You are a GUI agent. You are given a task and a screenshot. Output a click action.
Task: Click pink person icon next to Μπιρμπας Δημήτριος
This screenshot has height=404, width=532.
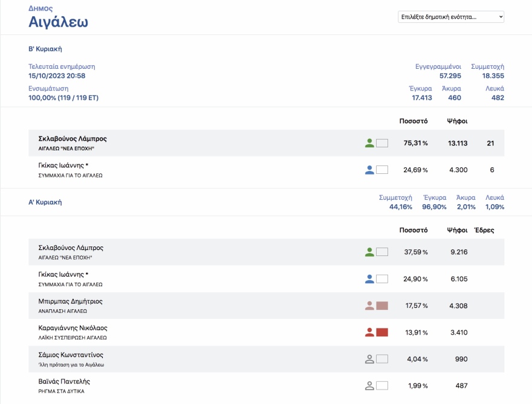369,306
